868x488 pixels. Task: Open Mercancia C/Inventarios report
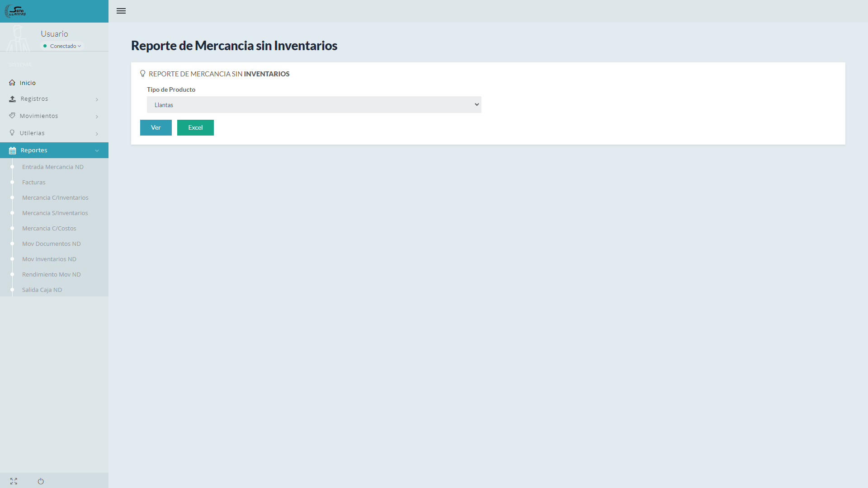click(x=55, y=198)
